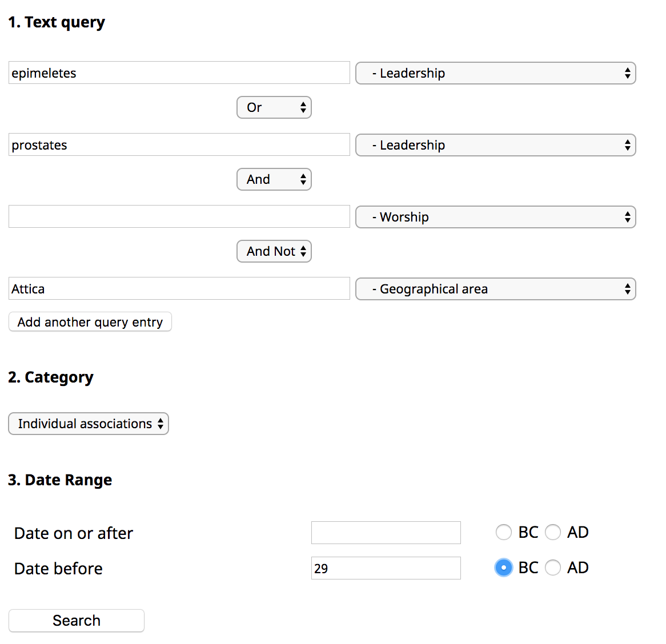Click Add another query entry button

tap(90, 322)
